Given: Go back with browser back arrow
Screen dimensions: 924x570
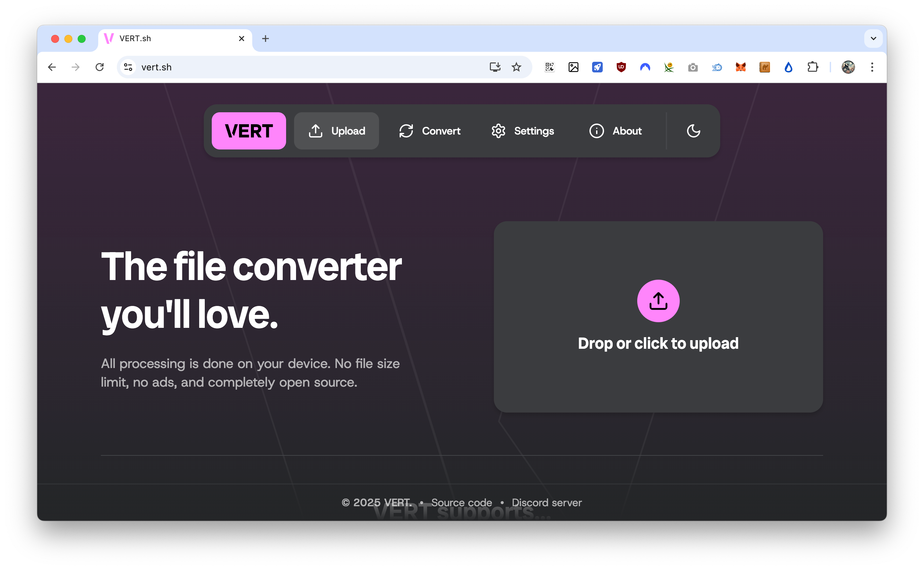Looking at the screenshot, I should [52, 67].
